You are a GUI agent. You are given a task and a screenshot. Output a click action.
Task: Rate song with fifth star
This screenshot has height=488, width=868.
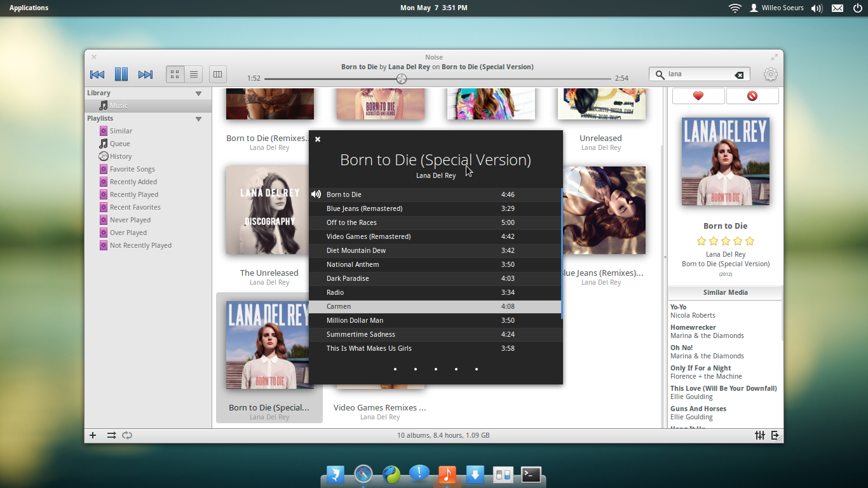pyautogui.click(x=750, y=241)
